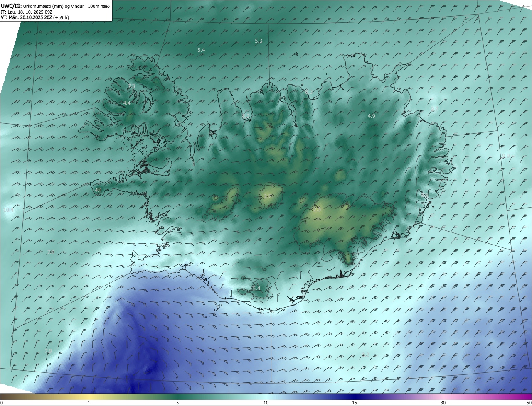The width and height of the screenshot is (532, 406).
Task: Click the 7.3 value in the Westfjords
Action: click(131, 86)
